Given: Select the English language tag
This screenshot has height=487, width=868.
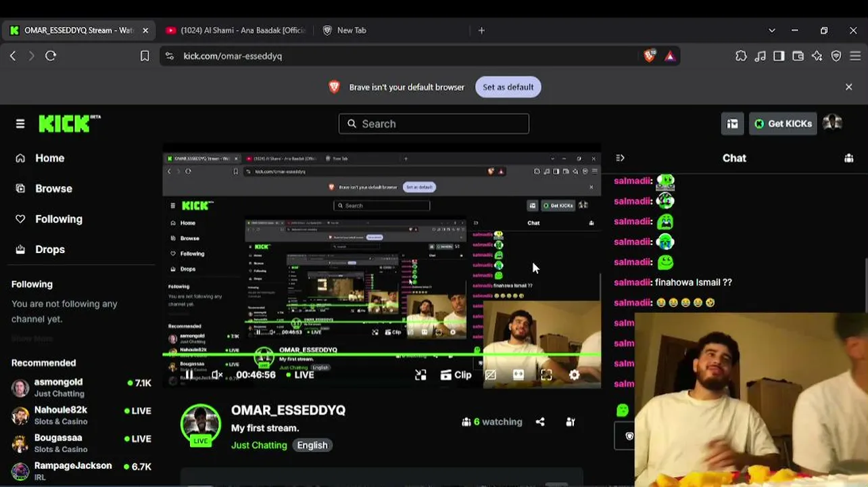Looking at the screenshot, I should 312,445.
